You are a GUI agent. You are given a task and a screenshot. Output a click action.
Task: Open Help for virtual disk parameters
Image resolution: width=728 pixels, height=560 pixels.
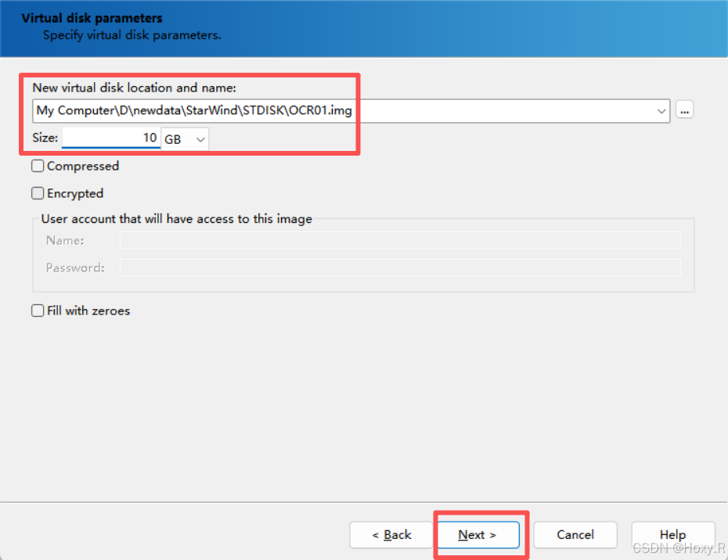(x=672, y=534)
